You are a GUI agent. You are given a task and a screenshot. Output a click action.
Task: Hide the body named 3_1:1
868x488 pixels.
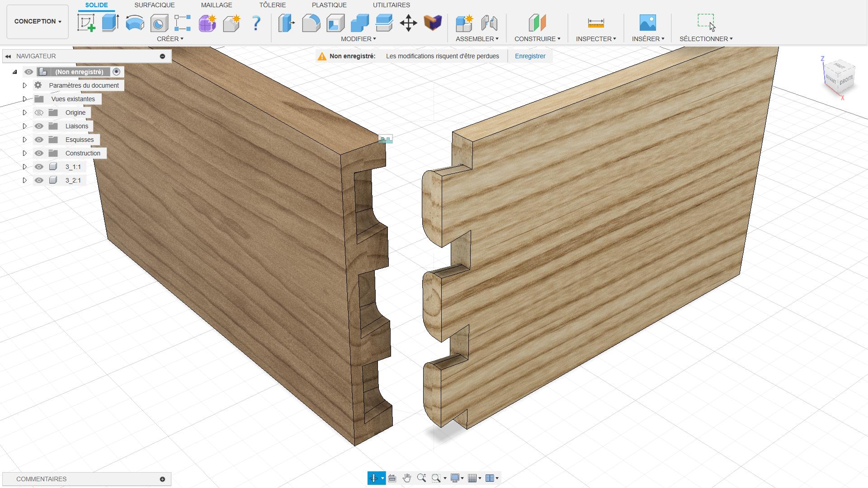(39, 167)
